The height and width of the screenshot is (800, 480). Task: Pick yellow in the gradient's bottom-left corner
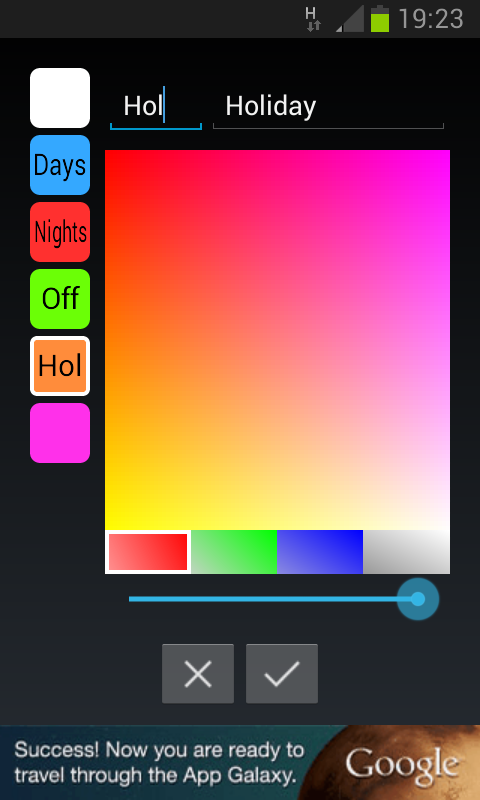click(109, 525)
